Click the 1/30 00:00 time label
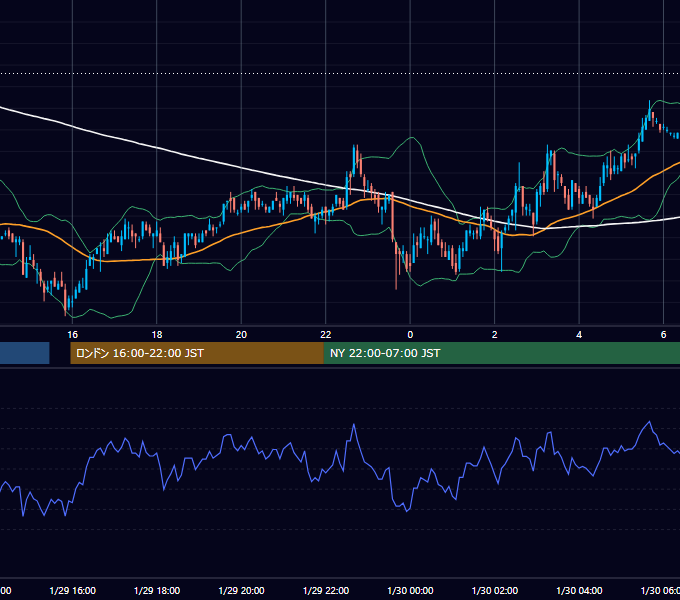This screenshot has width=680, height=600. pos(410,590)
